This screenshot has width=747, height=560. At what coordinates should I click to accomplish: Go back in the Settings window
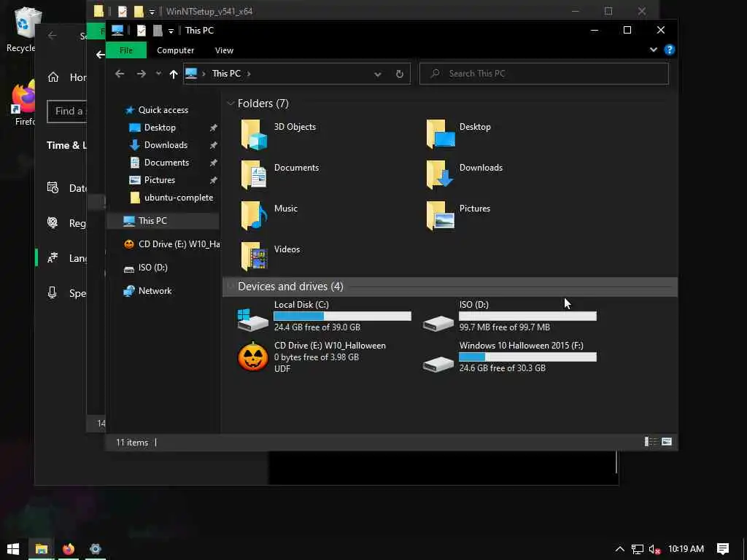(53, 36)
